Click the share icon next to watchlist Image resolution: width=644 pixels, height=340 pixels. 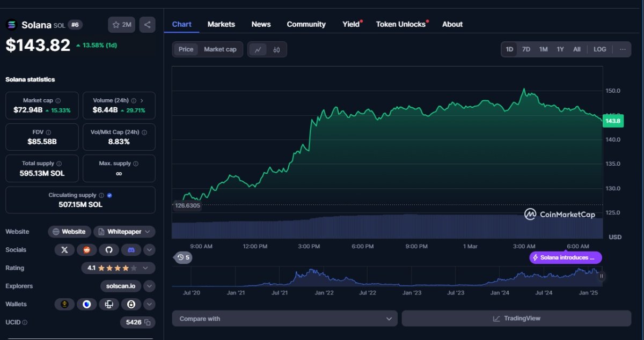[x=147, y=25]
